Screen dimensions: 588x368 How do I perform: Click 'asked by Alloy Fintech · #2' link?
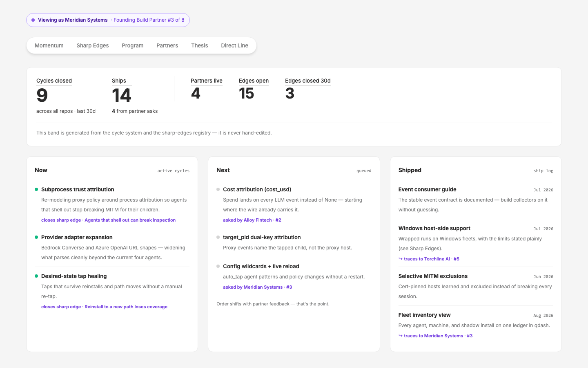point(252,220)
